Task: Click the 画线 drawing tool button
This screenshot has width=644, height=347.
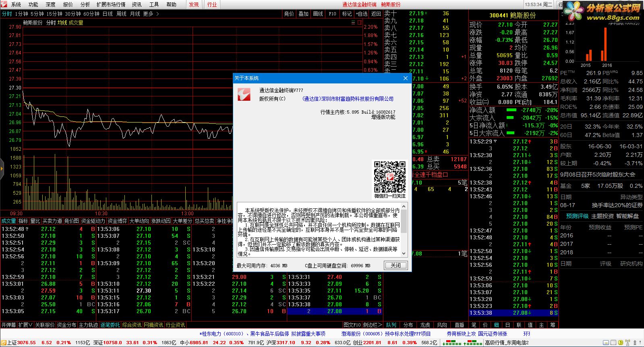Action: (318, 14)
